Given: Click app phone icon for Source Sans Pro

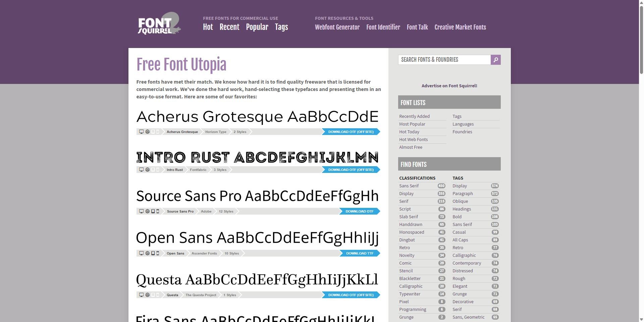Looking at the screenshot, I should tap(158, 211).
